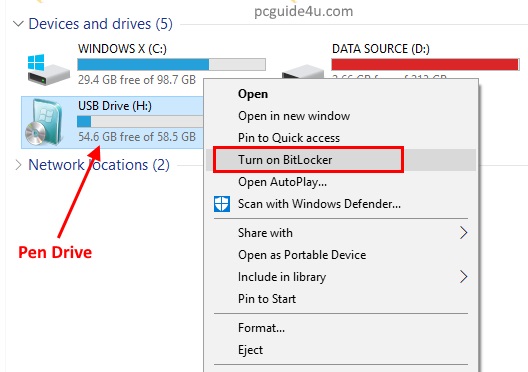Collapse the Devices and drives group
The width and height of the screenshot is (528, 372).
click(x=18, y=24)
